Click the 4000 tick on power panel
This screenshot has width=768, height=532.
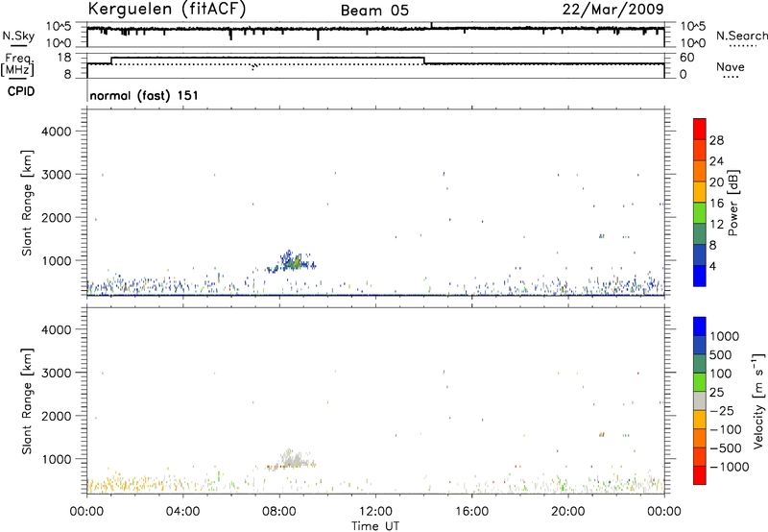(x=56, y=132)
